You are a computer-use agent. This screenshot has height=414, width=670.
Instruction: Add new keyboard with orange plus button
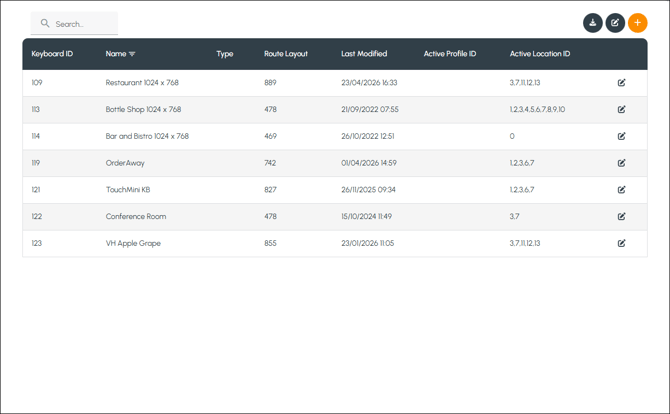[x=638, y=23]
